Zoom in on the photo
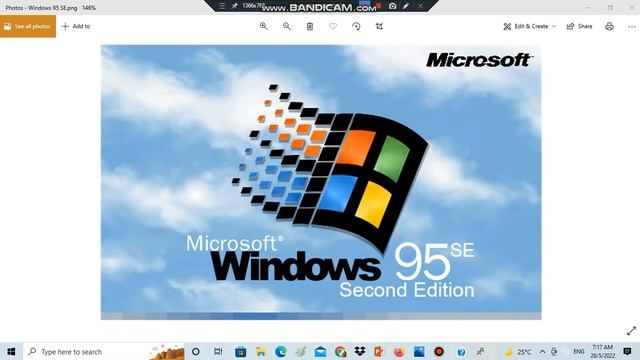Image resolution: width=640 pixels, height=360 pixels. (264, 26)
